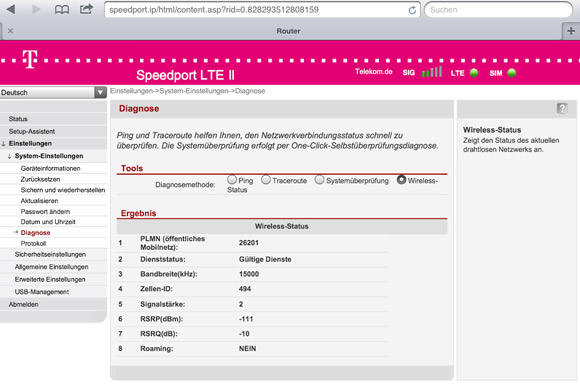Click Signalstärke value 2
This screenshot has height=388, width=580.
pos(241,304)
